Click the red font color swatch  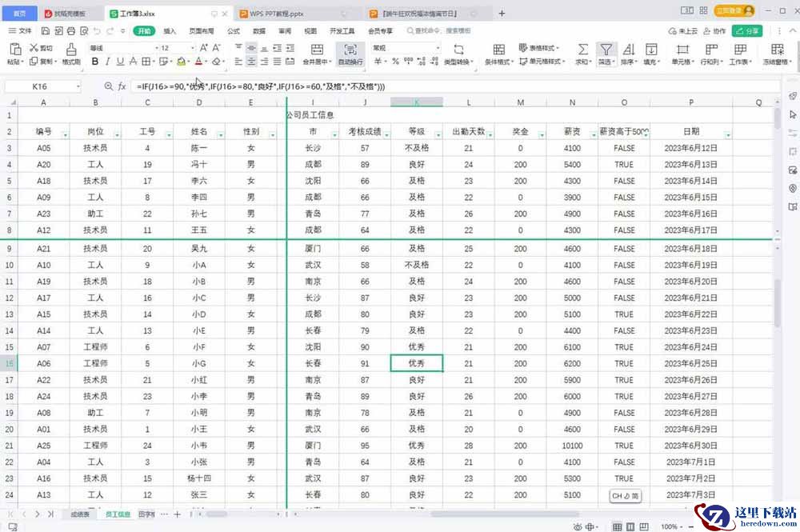[198, 62]
